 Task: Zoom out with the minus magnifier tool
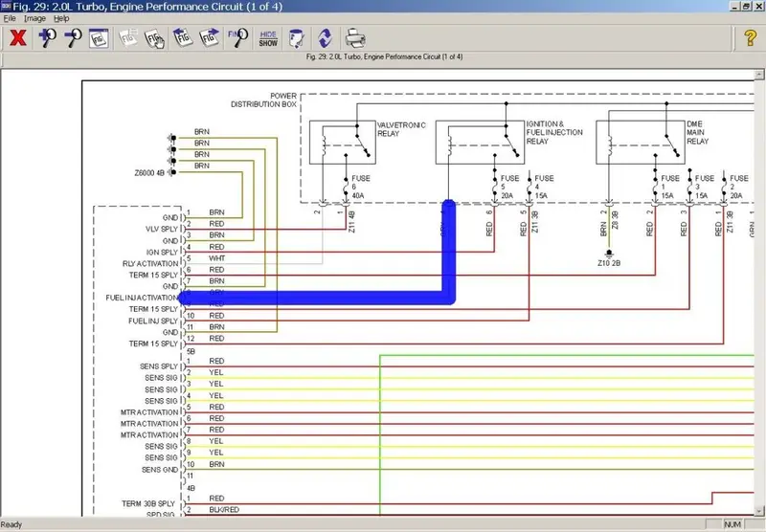point(73,37)
